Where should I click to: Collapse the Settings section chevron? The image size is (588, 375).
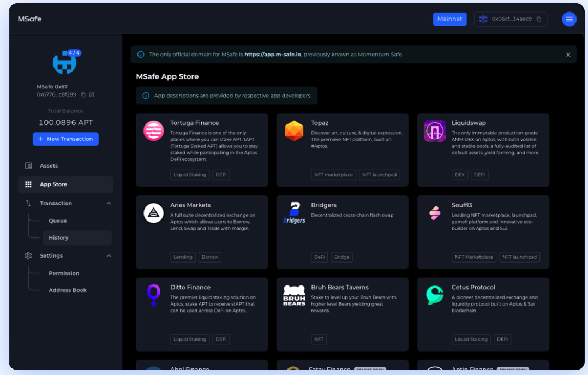point(109,256)
